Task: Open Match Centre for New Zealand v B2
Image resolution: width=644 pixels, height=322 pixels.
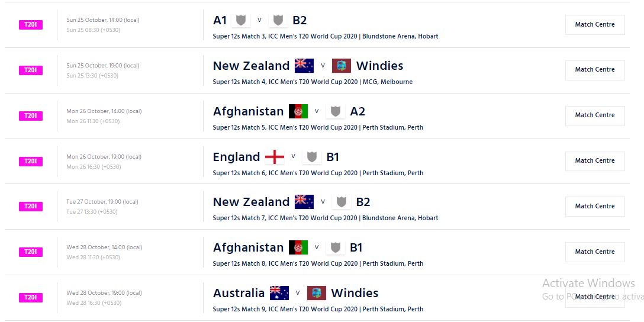Action: (595, 206)
